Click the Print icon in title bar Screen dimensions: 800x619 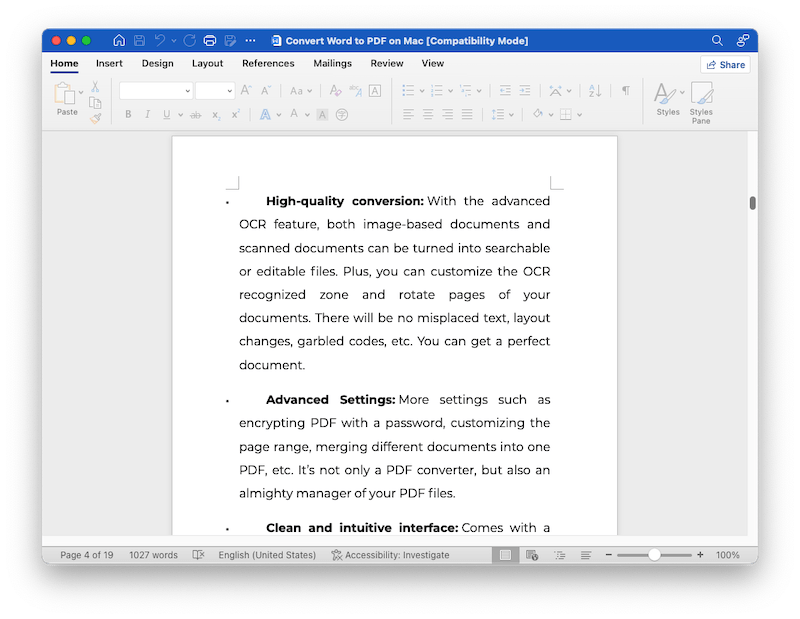(x=210, y=41)
